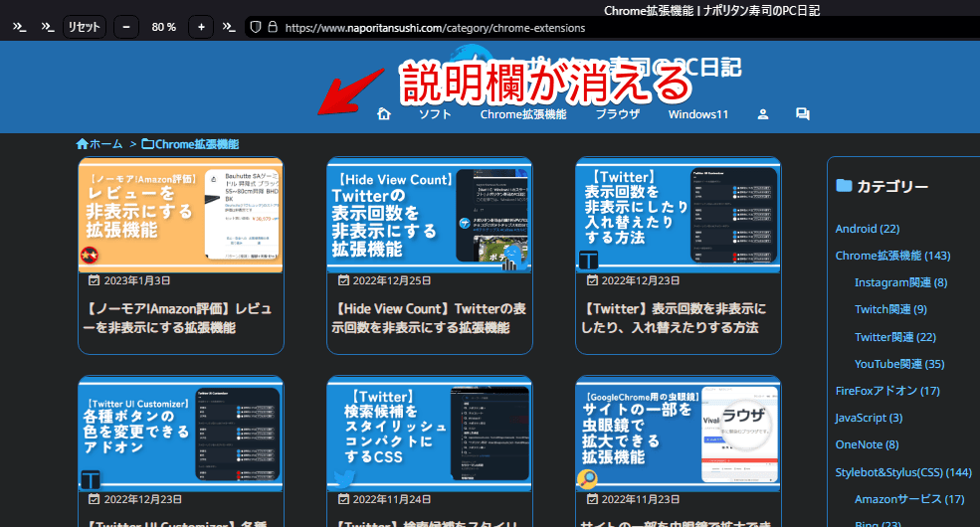980x527 pixels.
Task: Click the date 2023年1月3日
Action: point(137,280)
